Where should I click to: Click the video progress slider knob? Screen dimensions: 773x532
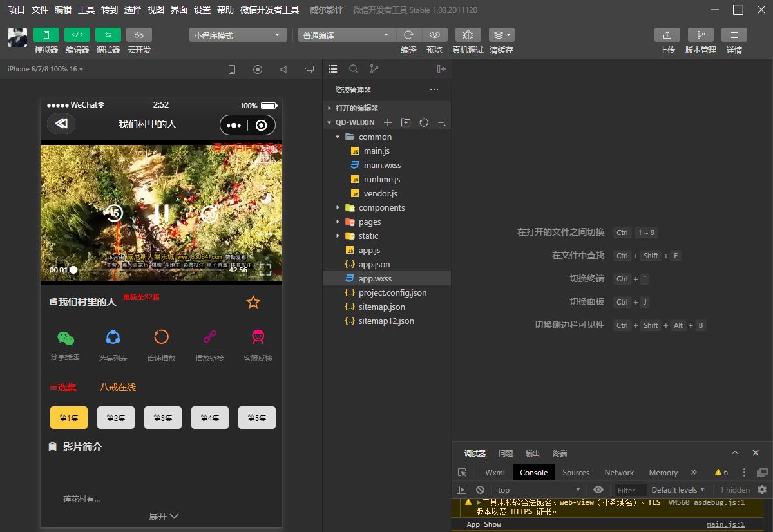(x=73, y=270)
